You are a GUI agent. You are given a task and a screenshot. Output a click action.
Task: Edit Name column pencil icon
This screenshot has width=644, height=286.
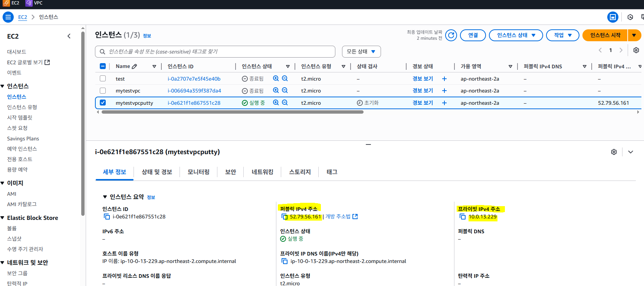[134, 66]
